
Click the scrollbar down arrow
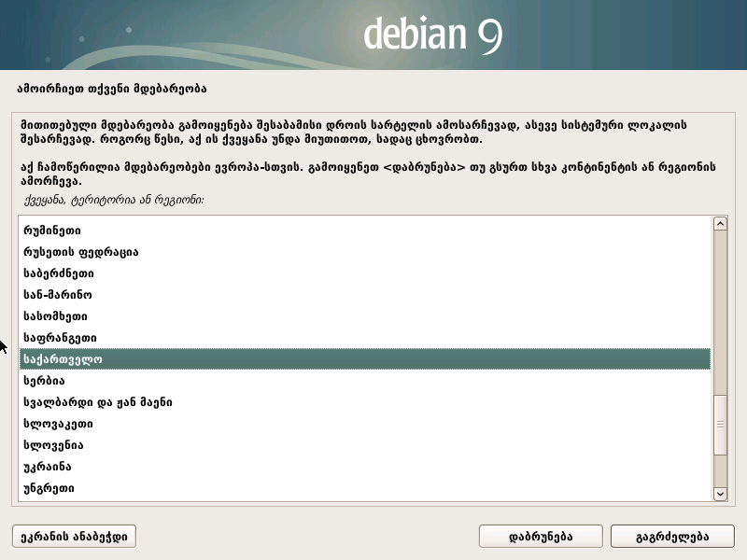720,494
